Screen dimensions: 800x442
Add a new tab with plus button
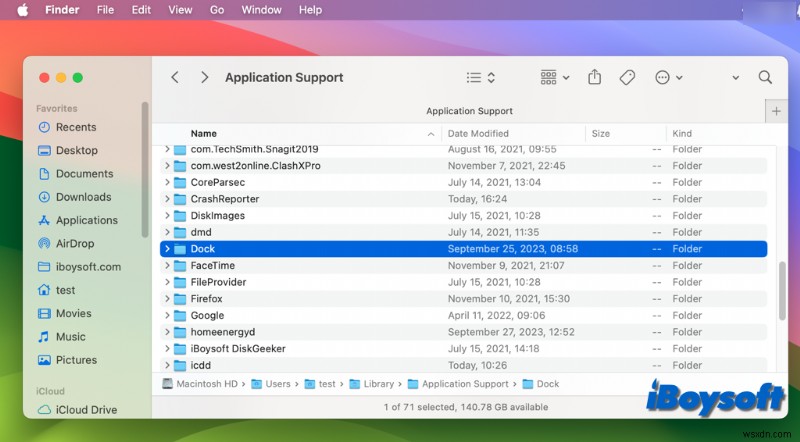click(x=776, y=111)
